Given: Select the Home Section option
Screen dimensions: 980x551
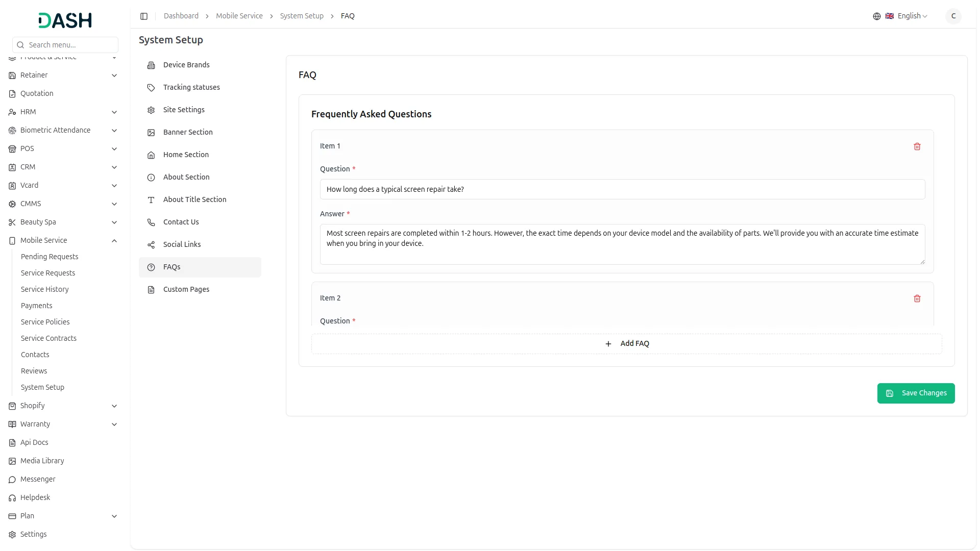Looking at the screenshot, I should point(185,155).
